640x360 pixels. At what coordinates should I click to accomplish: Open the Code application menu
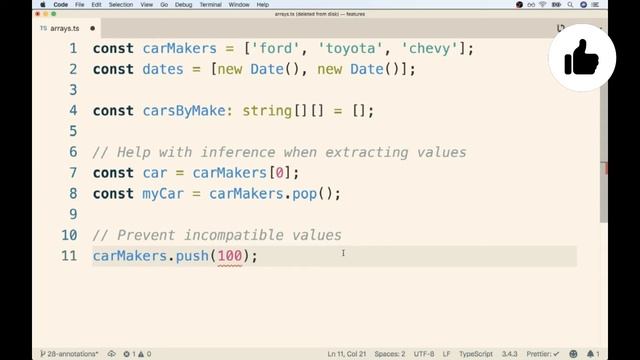tap(60, 5)
